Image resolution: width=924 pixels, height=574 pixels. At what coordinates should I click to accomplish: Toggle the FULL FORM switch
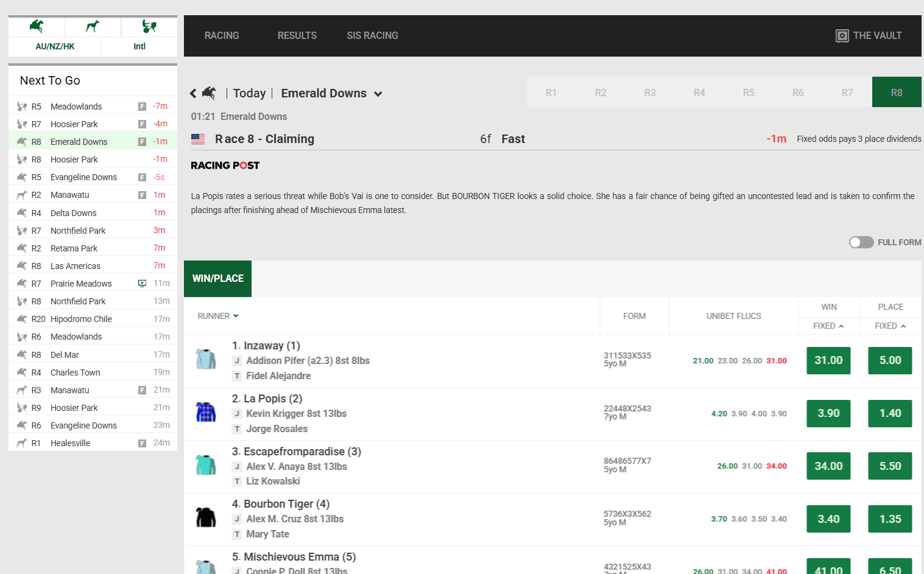coord(861,242)
